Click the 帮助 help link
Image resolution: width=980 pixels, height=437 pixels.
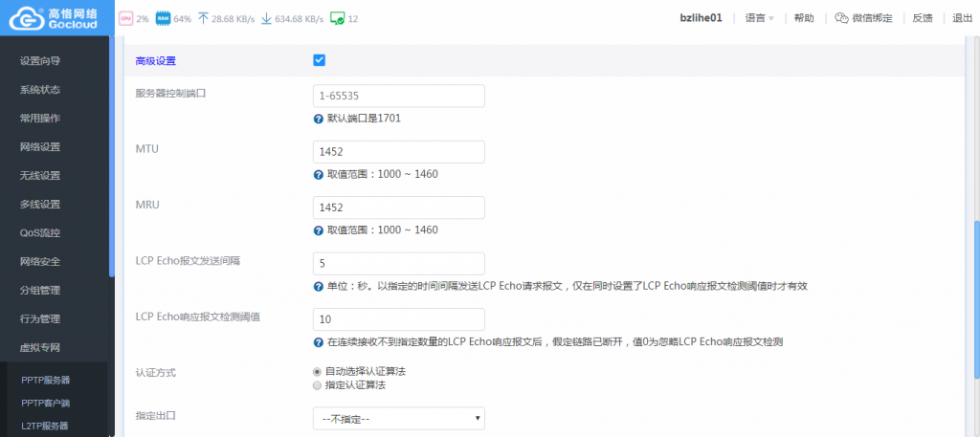[804, 18]
